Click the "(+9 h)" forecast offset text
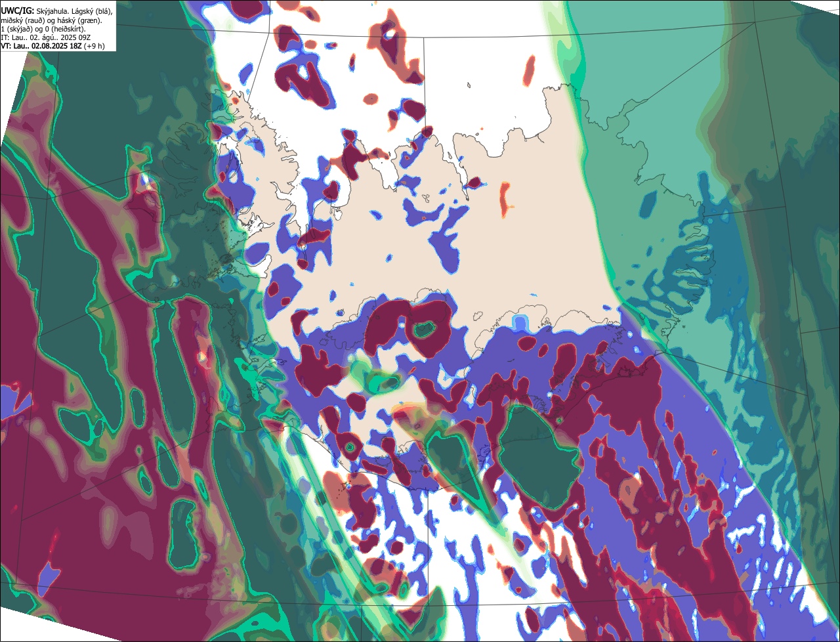The height and width of the screenshot is (642, 840). click(94, 46)
